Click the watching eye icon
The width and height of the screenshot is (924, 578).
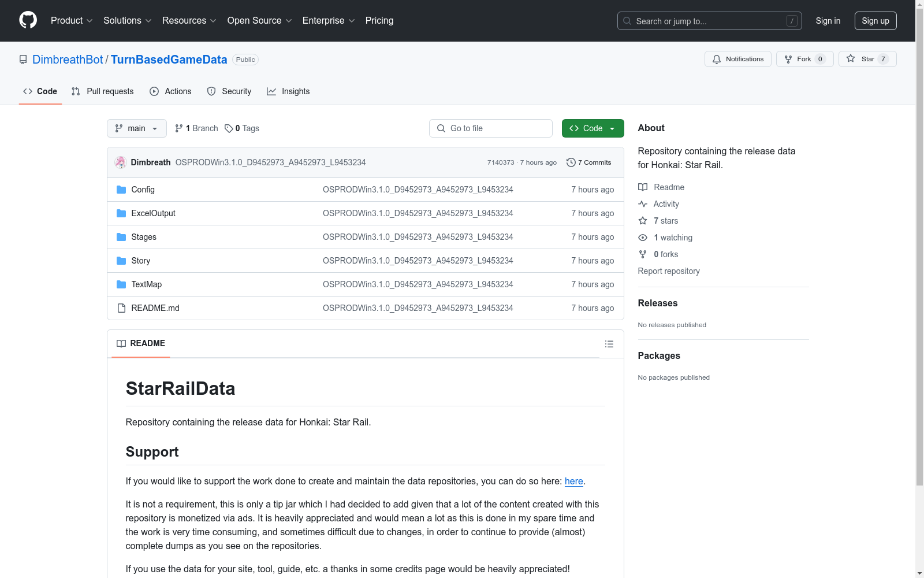coord(643,238)
